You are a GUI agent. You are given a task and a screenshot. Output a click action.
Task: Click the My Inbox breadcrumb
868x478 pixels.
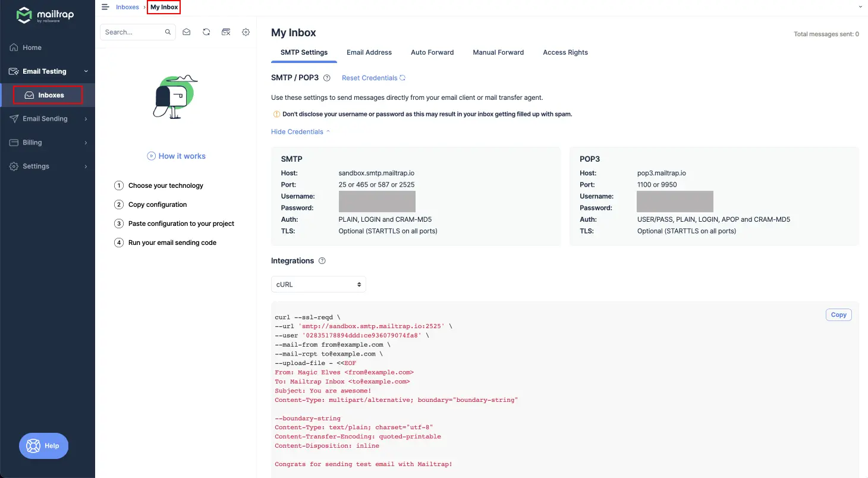(164, 7)
